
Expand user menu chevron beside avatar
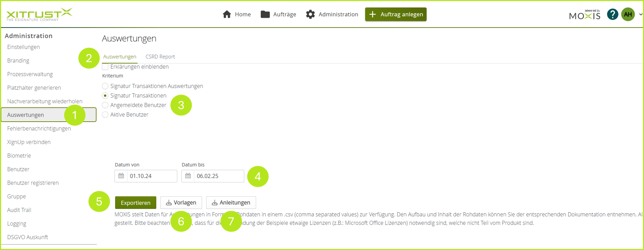[x=640, y=14]
